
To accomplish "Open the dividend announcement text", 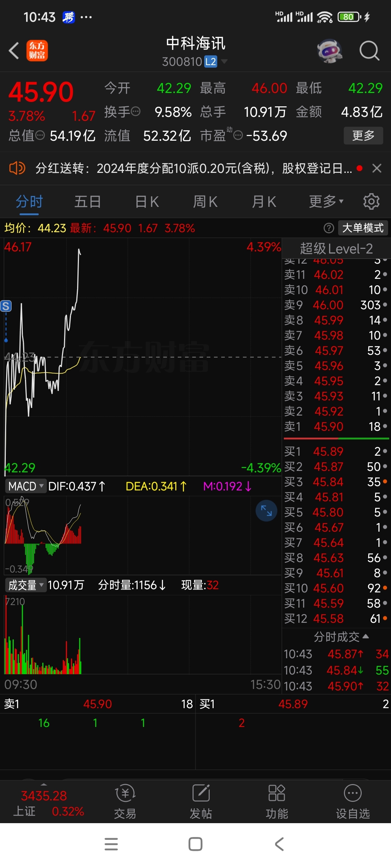I will pyautogui.click(x=194, y=168).
